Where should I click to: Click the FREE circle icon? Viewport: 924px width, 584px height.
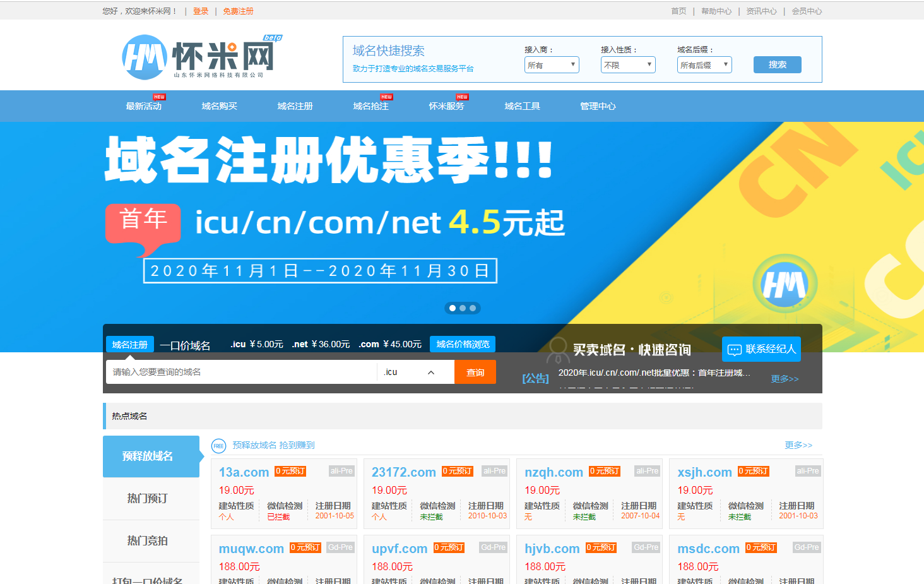click(218, 446)
